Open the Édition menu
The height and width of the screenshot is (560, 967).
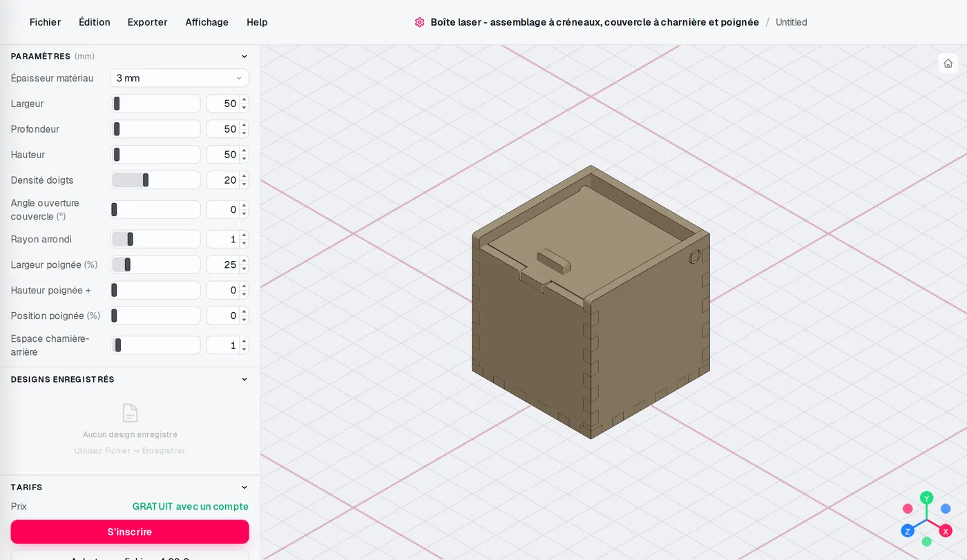pyautogui.click(x=95, y=22)
